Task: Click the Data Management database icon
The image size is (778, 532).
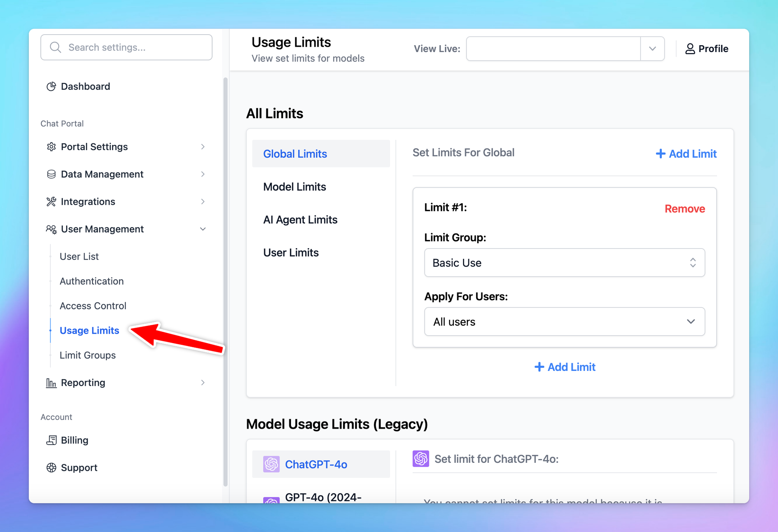Action: pos(51,174)
